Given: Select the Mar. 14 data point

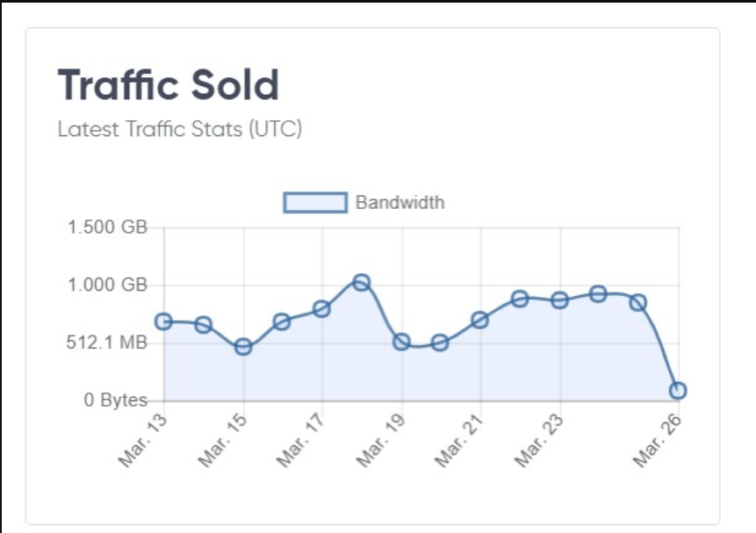Looking at the screenshot, I should (203, 325).
